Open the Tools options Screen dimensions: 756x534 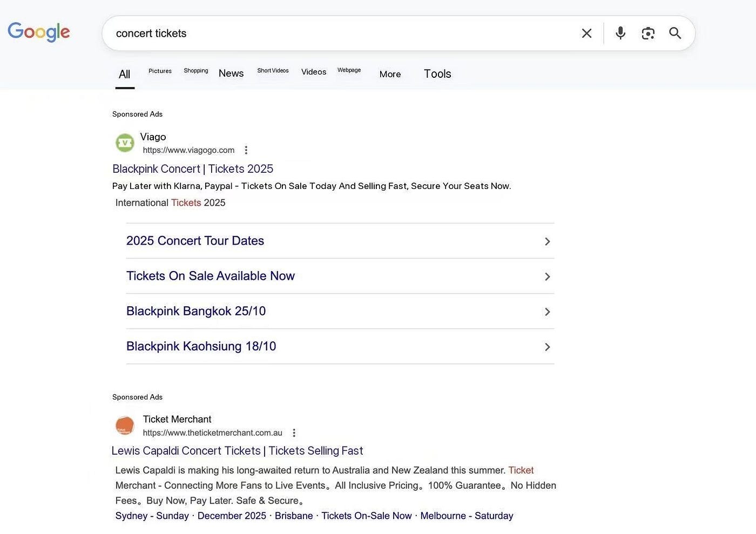coord(437,74)
